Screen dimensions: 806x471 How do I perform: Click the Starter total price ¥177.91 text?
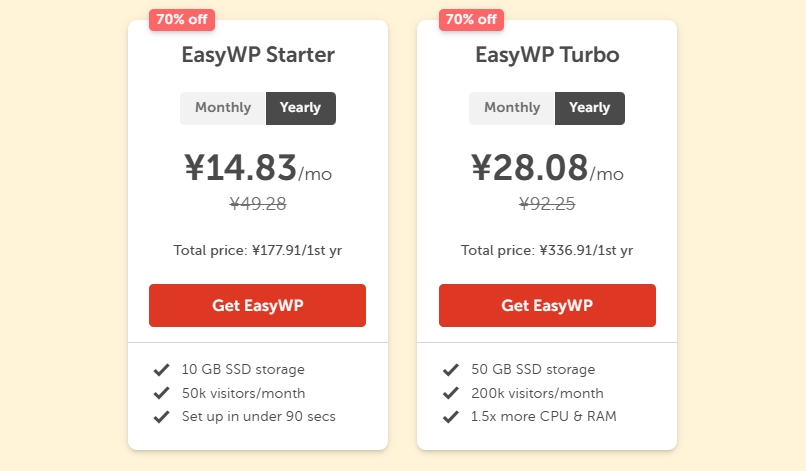coord(257,250)
